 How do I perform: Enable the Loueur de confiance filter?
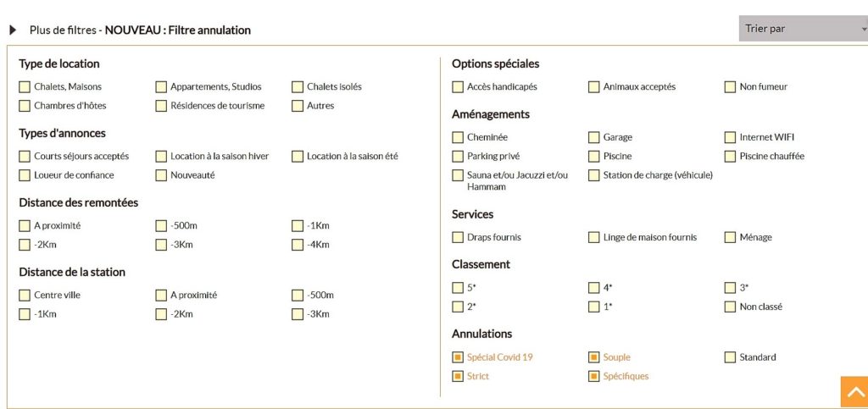(x=25, y=175)
